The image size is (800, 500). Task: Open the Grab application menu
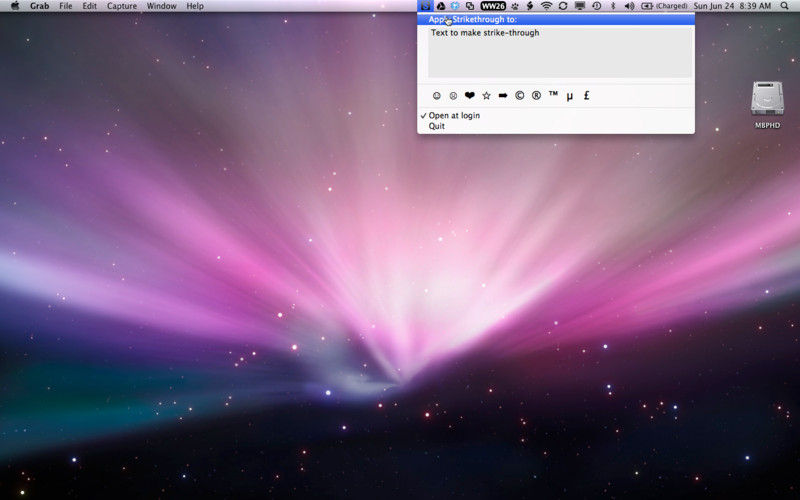pos(39,6)
